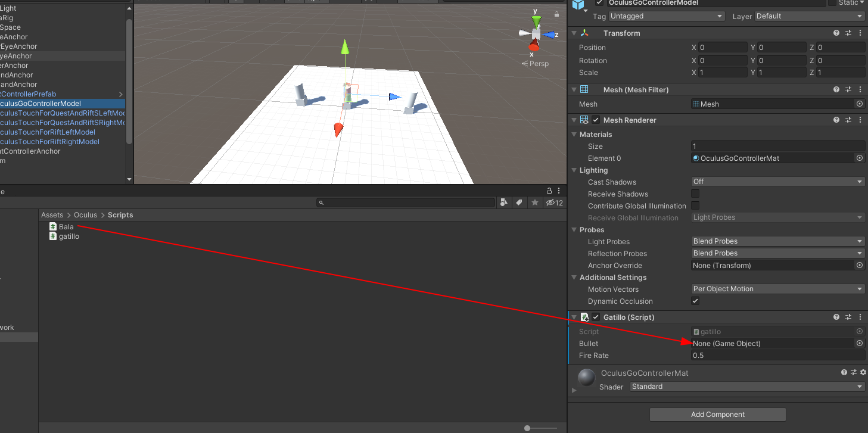Click the material settings gear icon
The height and width of the screenshot is (433, 868).
click(863, 373)
